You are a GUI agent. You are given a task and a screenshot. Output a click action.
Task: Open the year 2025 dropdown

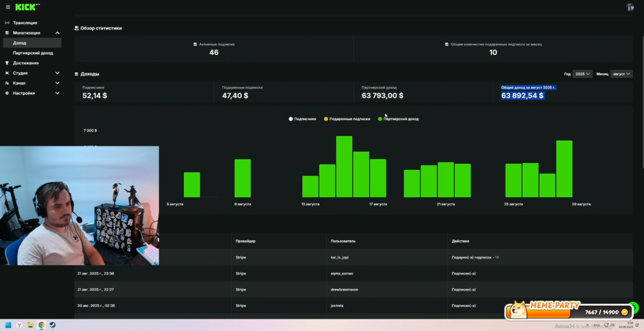pyautogui.click(x=582, y=74)
